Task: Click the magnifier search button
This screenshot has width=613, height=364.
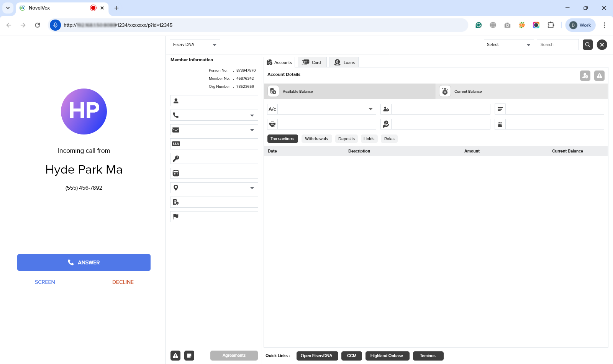Action: point(587,45)
